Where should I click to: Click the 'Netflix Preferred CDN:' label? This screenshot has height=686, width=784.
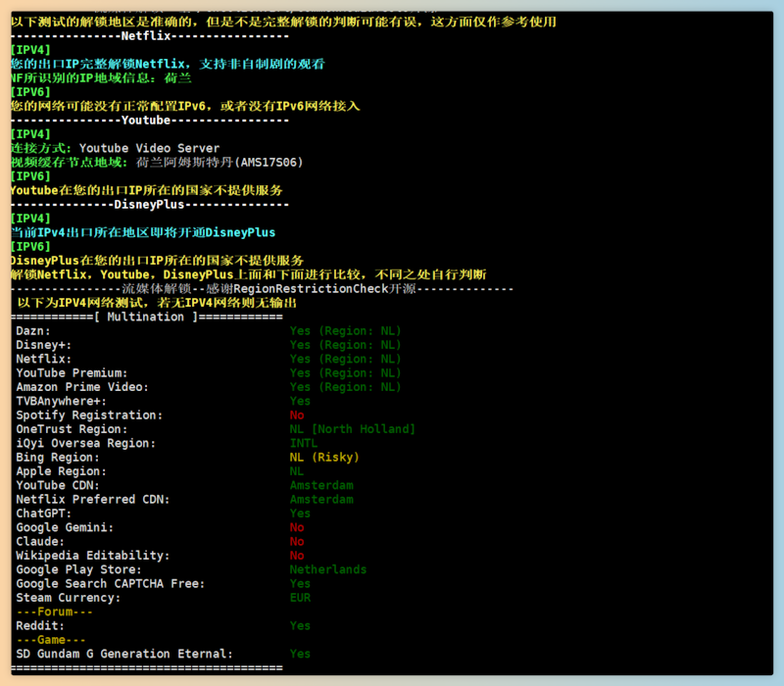coord(92,499)
